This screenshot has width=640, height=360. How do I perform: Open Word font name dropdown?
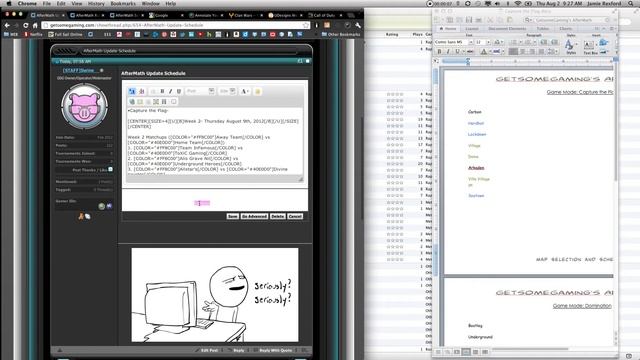[x=471, y=42]
